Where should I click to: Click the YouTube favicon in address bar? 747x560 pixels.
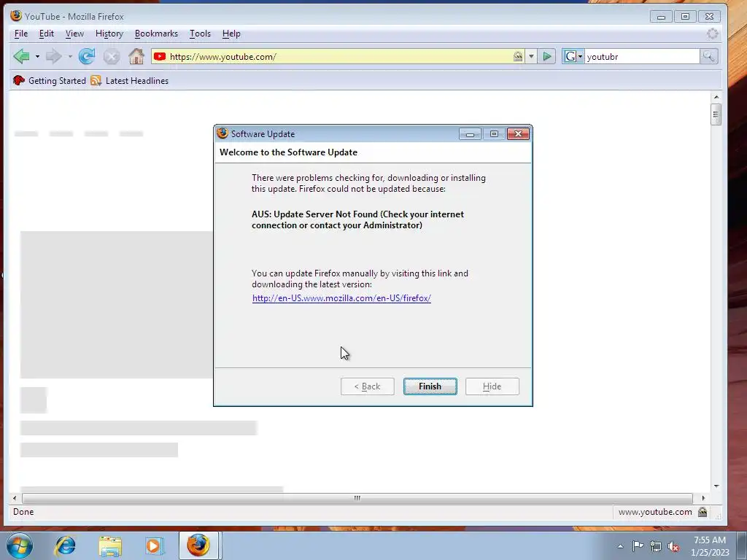click(x=160, y=57)
